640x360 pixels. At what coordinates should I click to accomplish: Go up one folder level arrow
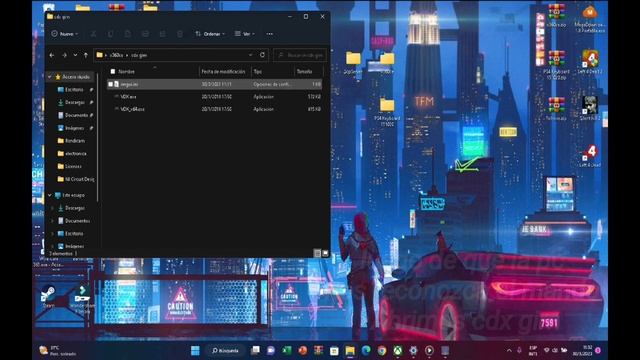(86, 55)
